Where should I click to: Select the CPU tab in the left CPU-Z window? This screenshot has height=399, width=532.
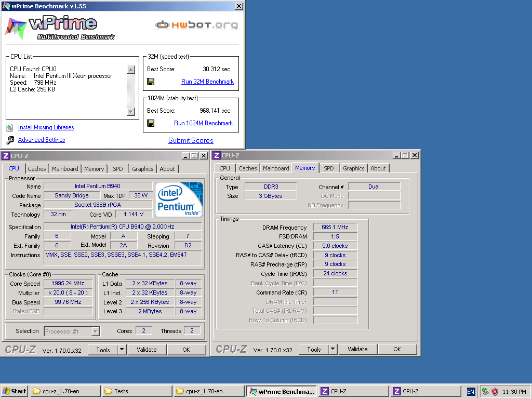[14, 168]
